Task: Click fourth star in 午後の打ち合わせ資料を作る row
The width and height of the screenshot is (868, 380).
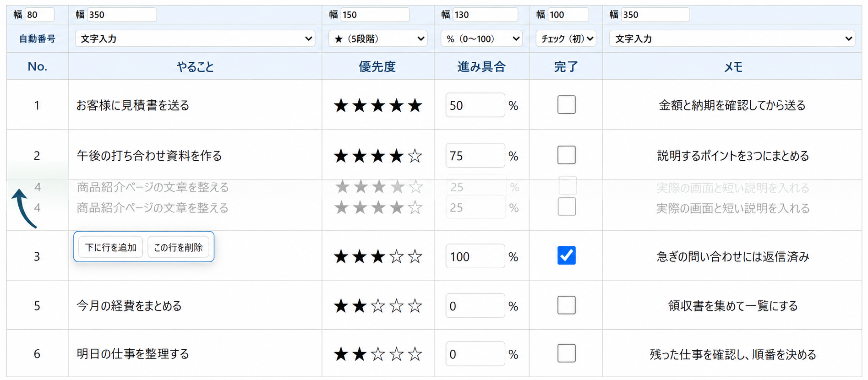Action: [x=396, y=156]
